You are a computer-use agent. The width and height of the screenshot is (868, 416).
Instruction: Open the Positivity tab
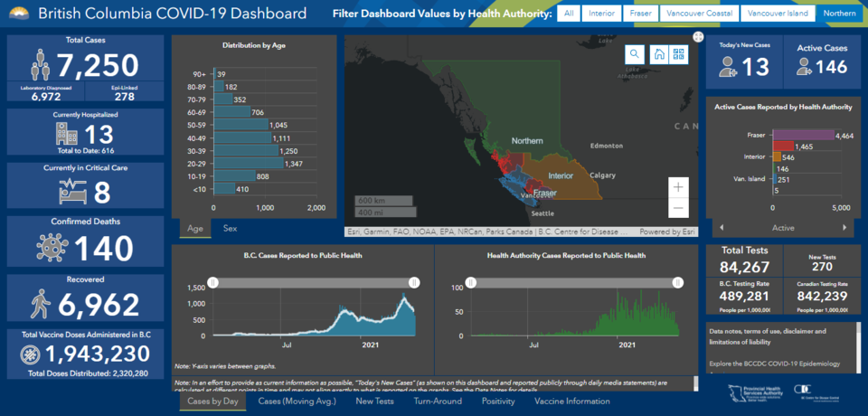click(498, 401)
